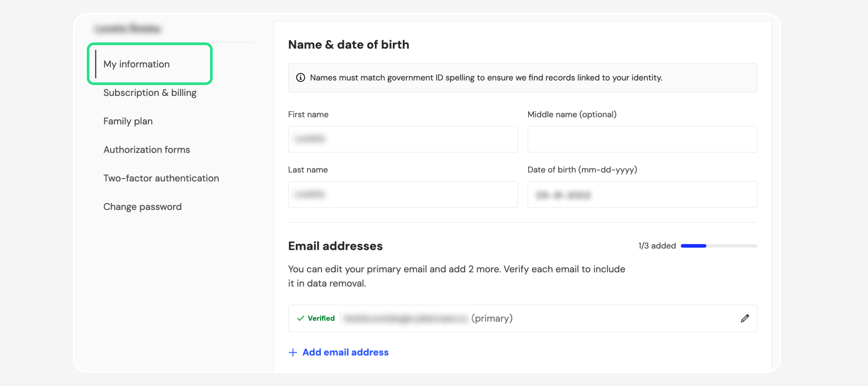Viewport: 868px width, 386px height.
Task: Click the 1/3 added progress bar
Action: click(719, 246)
